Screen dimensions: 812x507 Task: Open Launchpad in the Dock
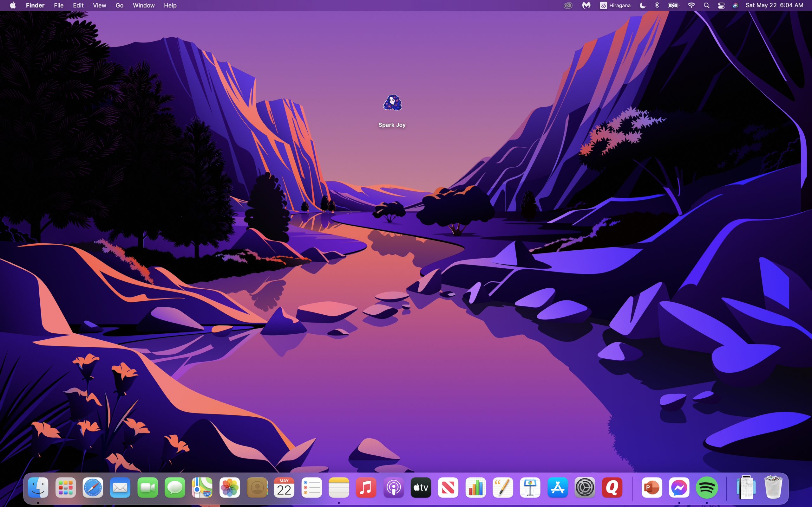65,488
